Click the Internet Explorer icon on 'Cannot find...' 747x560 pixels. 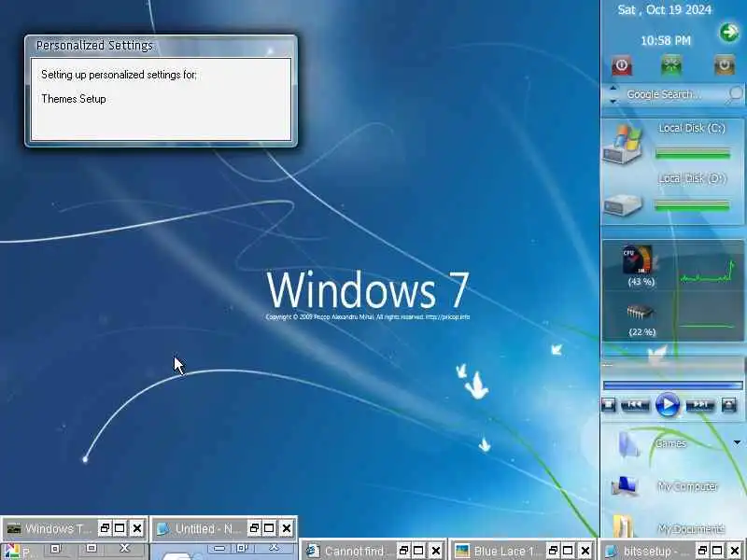pyautogui.click(x=313, y=551)
